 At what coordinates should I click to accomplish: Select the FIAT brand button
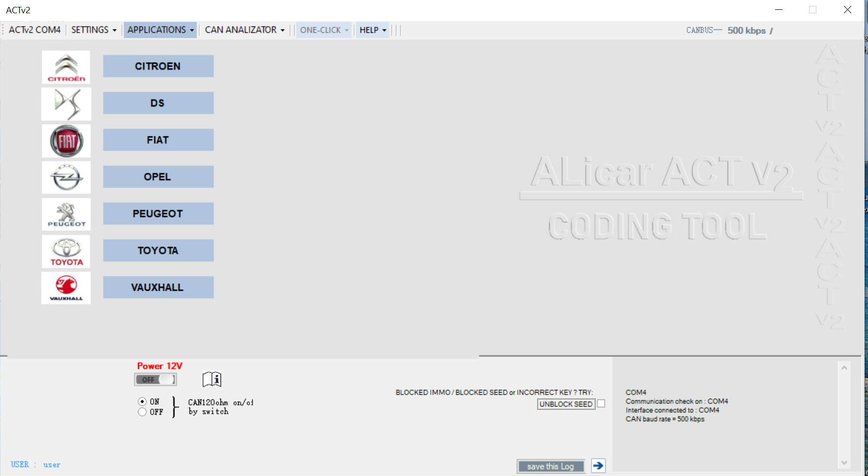[x=158, y=140]
